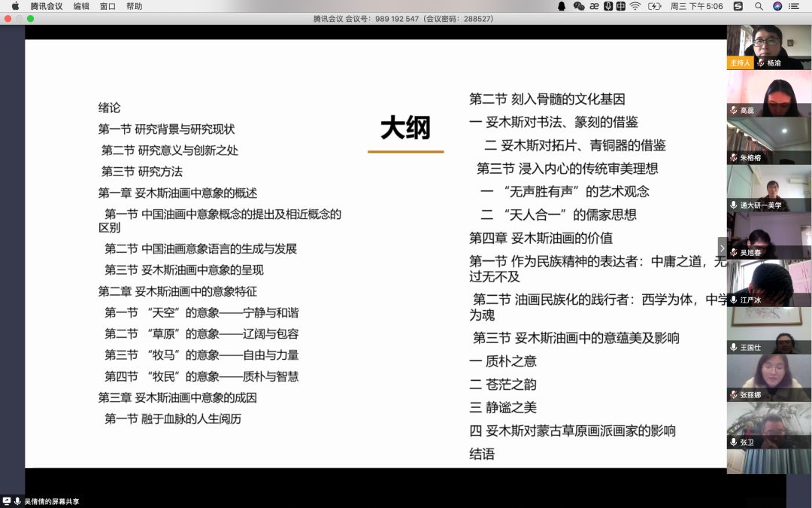
Task: Select 张丽娜 participant video thumbnail
Action: tap(768, 376)
